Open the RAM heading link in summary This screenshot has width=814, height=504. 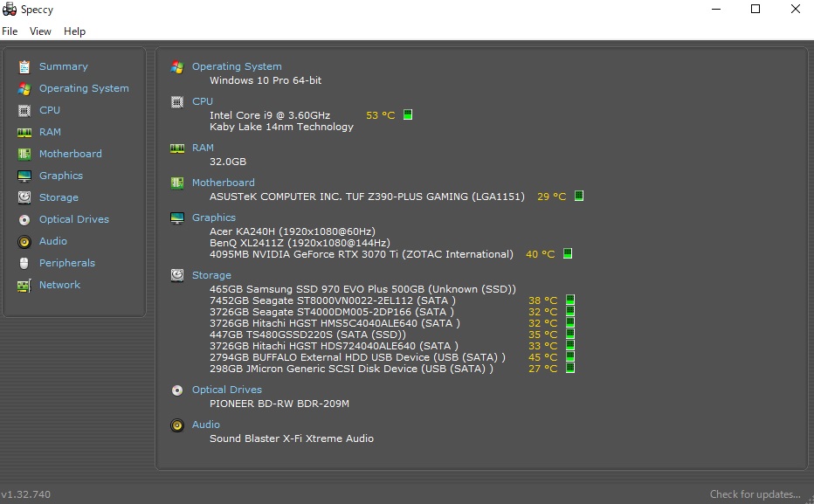click(x=203, y=148)
